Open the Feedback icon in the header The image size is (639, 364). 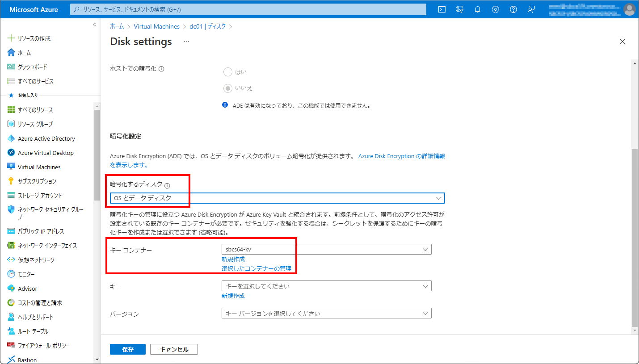pos(531,9)
